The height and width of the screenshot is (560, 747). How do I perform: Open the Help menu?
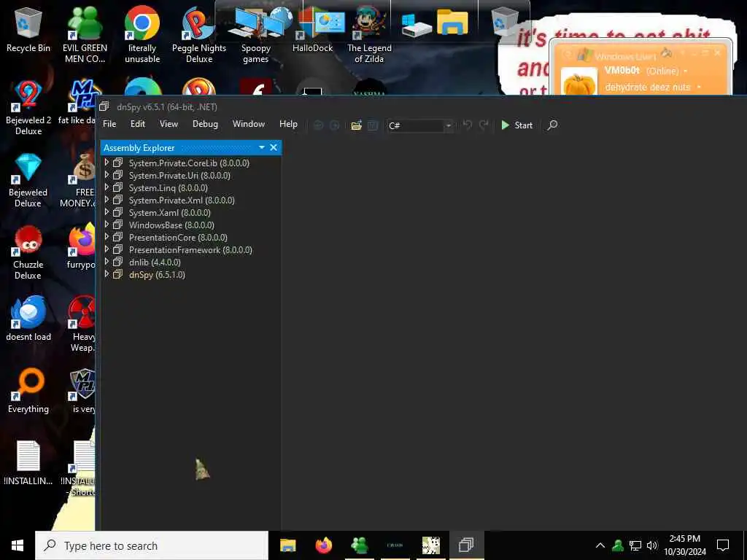click(x=288, y=124)
